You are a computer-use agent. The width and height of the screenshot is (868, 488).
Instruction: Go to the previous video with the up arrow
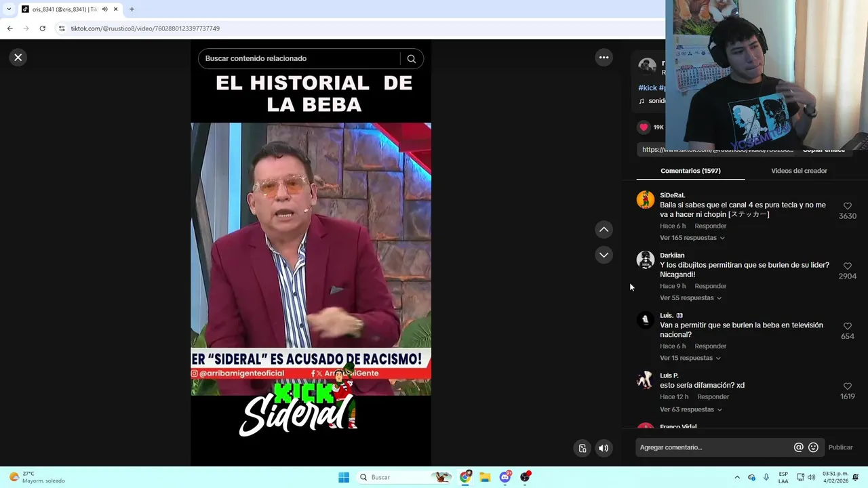coord(604,230)
